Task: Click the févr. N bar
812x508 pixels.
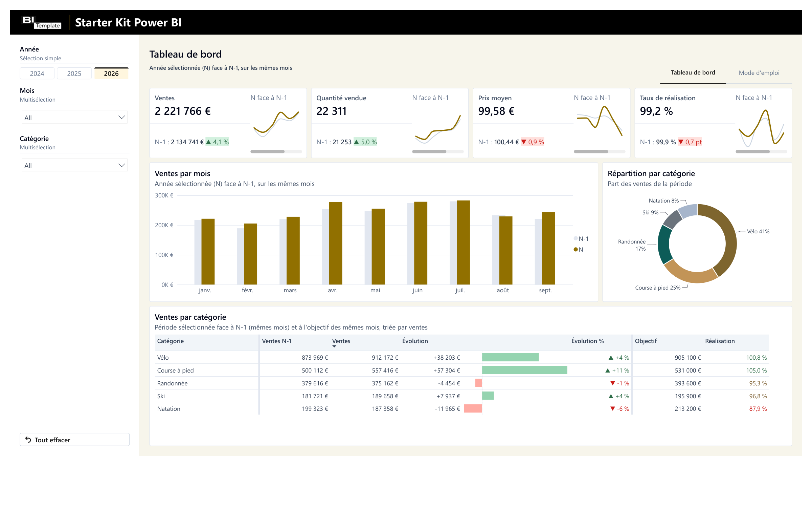Action: [x=250, y=254]
